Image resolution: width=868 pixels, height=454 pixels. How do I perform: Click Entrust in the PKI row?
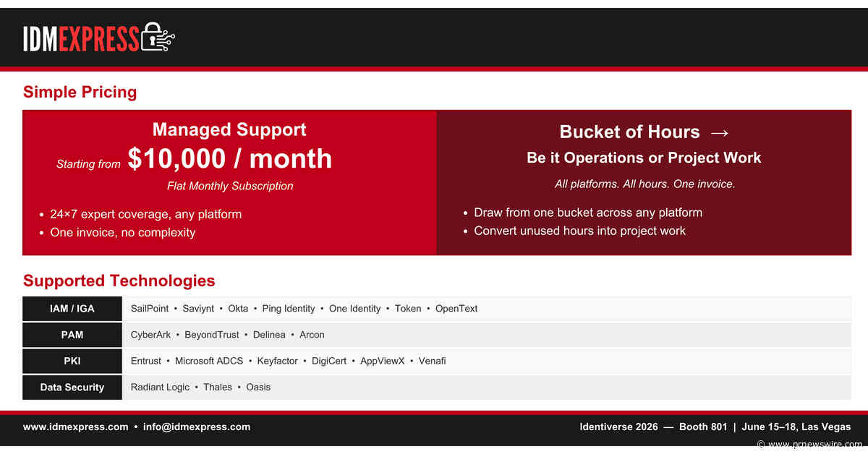tap(146, 361)
